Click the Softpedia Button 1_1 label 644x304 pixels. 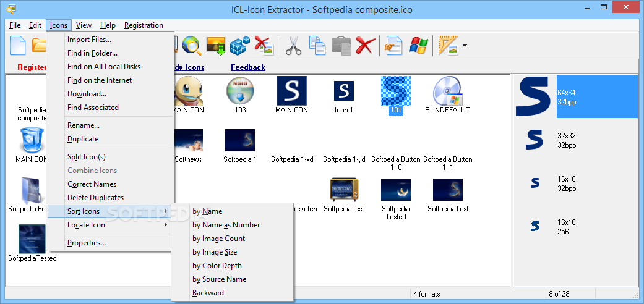tap(448, 163)
